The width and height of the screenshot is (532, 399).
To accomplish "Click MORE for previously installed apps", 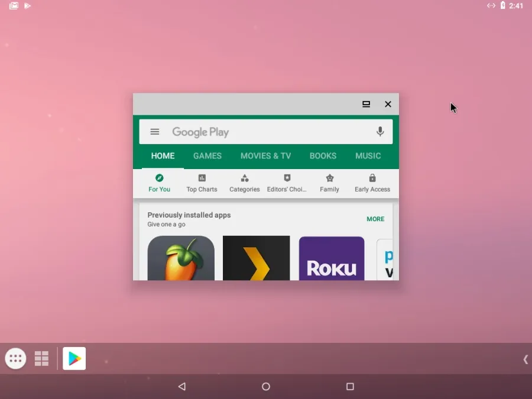I will pos(375,219).
